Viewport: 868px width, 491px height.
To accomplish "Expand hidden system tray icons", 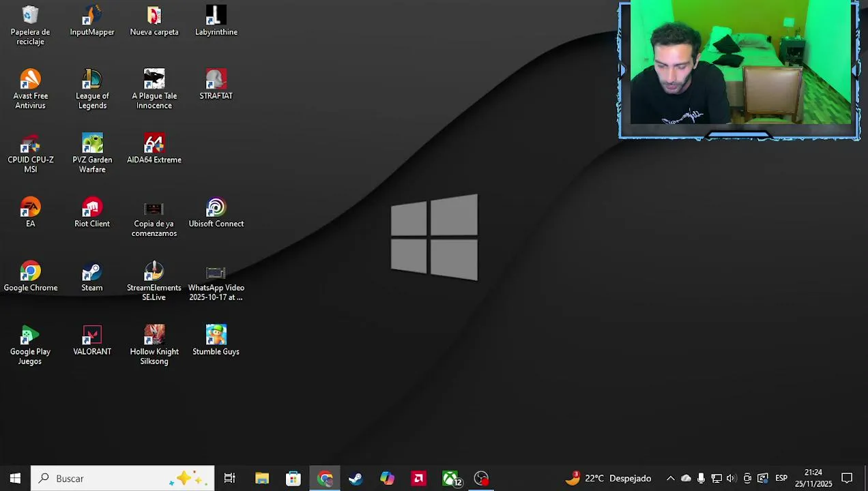I will pyautogui.click(x=670, y=478).
